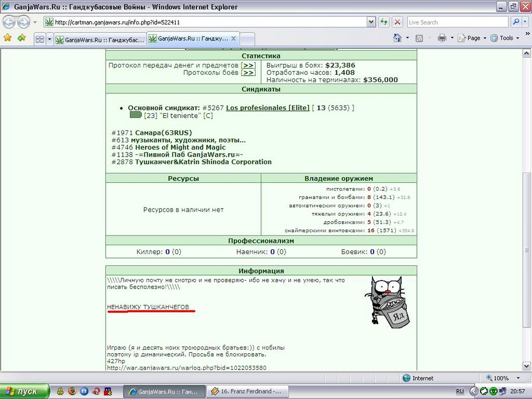Click Тушканчег&Katrin Shinoda Corporation entry
This screenshot has width=532, height=399.
click(x=203, y=162)
